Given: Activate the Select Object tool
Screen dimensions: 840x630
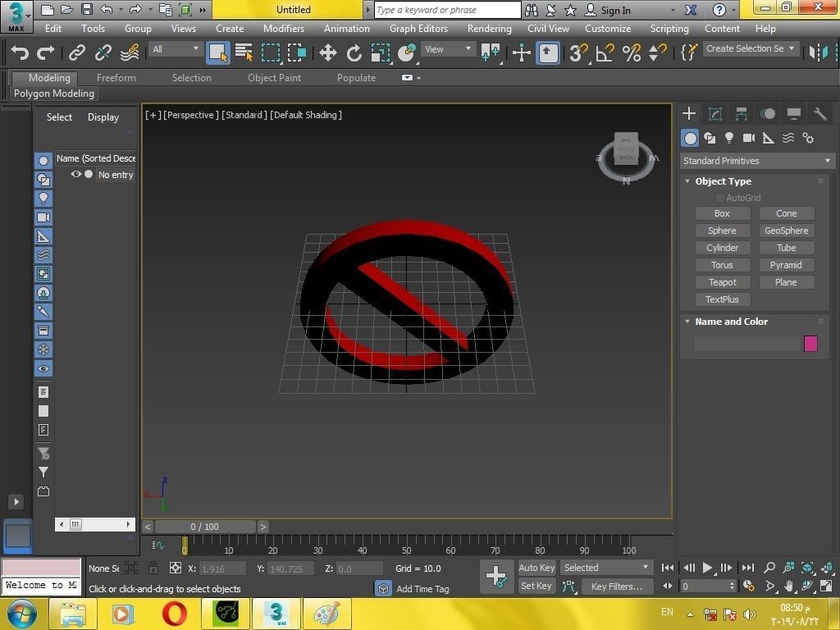Looking at the screenshot, I should [218, 52].
